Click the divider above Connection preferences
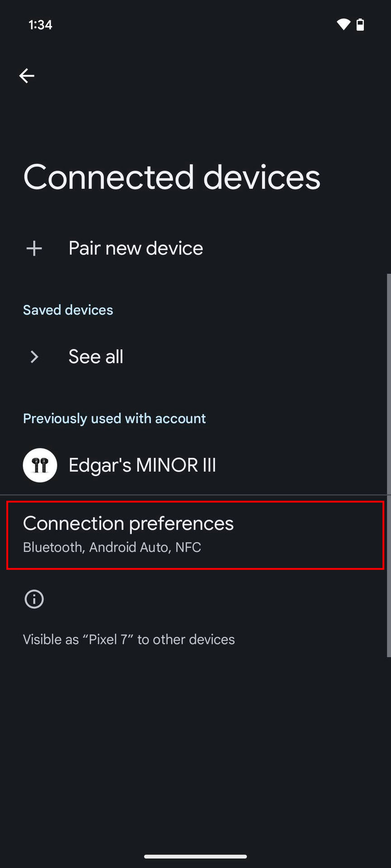Viewport: 391px width, 868px height. point(194,495)
